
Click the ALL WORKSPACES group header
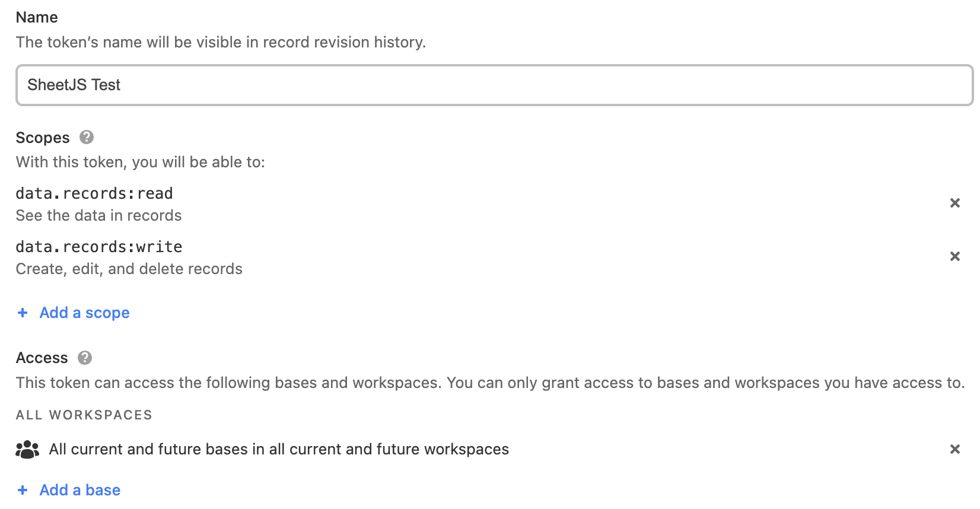point(84,415)
